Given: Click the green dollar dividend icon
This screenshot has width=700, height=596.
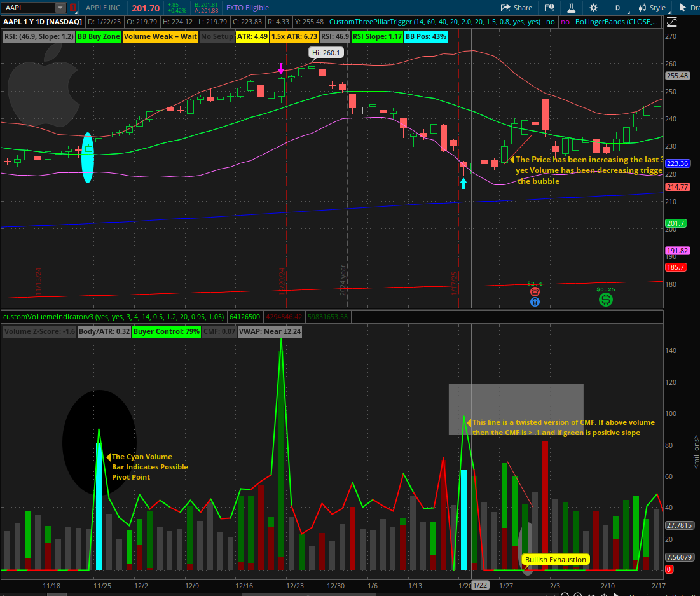Looking at the screenshot, I should pos(606,300).
